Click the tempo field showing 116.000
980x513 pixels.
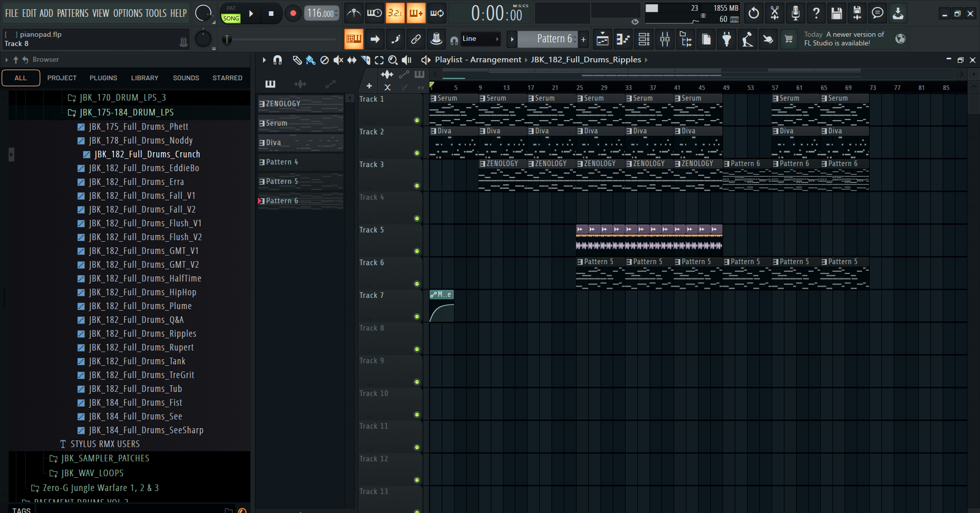[x=321, y=13]
